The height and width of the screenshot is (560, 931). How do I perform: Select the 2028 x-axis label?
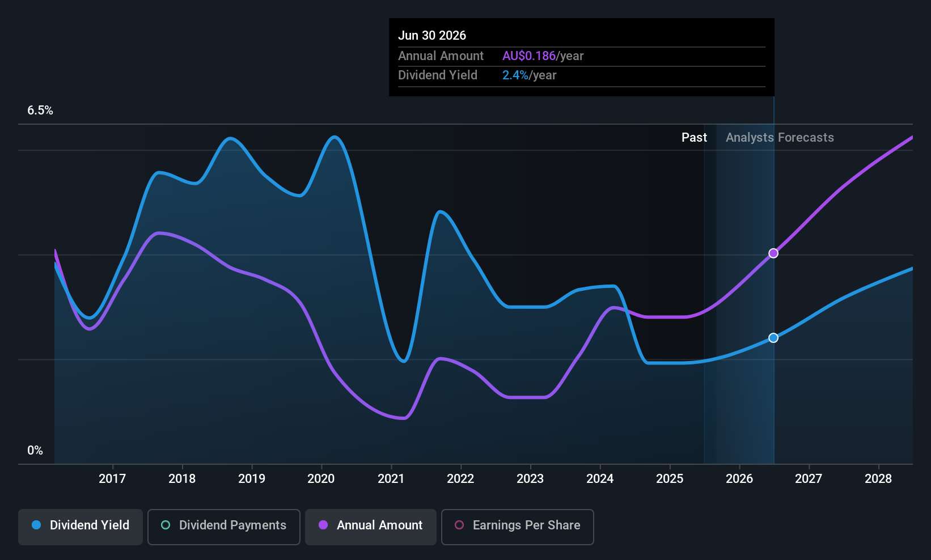878,479
